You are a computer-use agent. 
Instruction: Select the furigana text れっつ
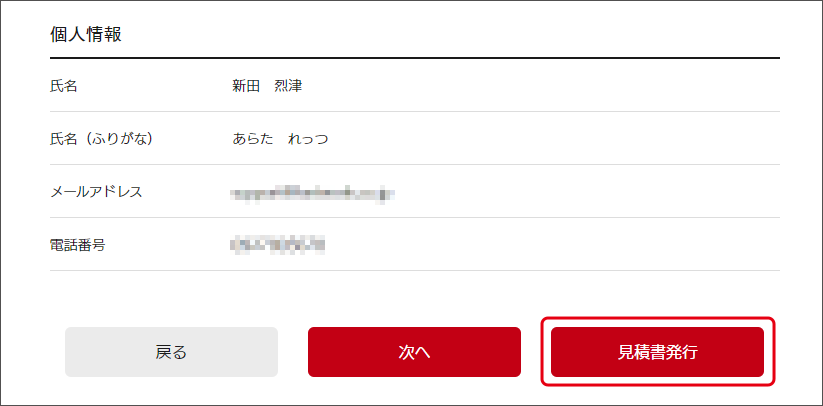pyautogui.click(x=308, y=139)
